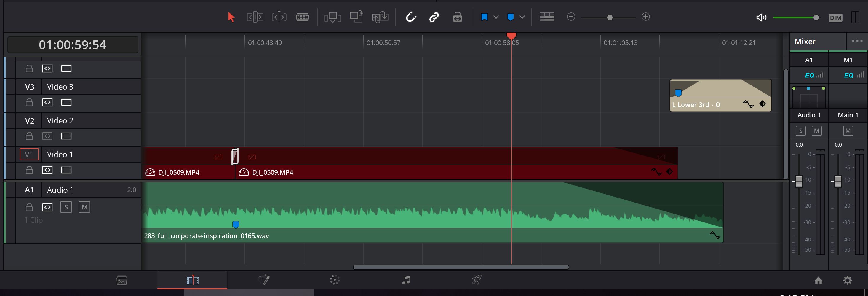Select the Selection mode arrow tool
Screen dimensions: 868x296
pyautogui.click(x=231, y=17)
